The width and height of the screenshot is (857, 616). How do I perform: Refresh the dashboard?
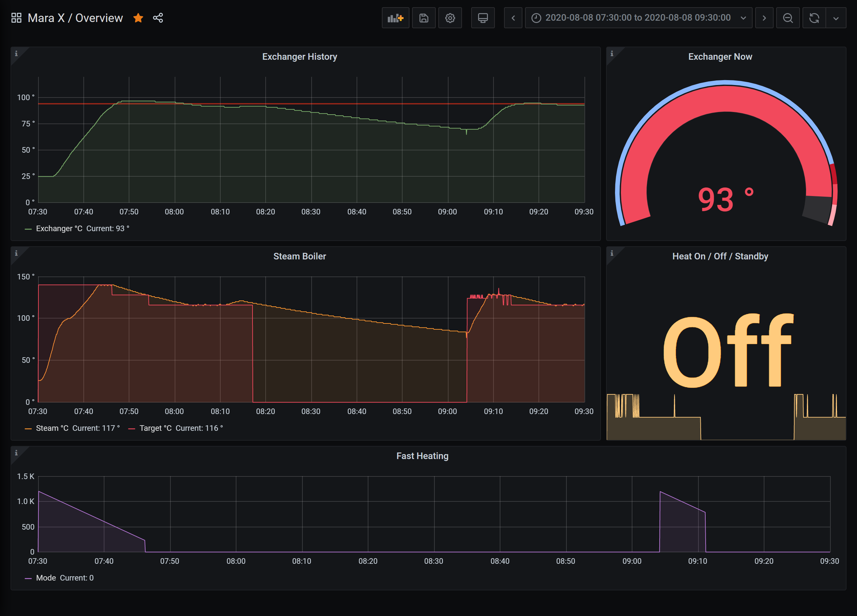[814, 18]
